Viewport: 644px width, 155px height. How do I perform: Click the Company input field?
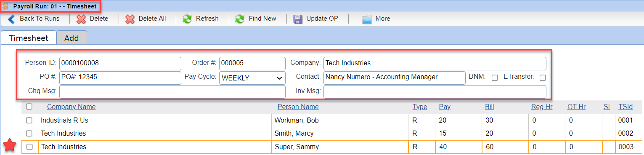coord(435,64)
